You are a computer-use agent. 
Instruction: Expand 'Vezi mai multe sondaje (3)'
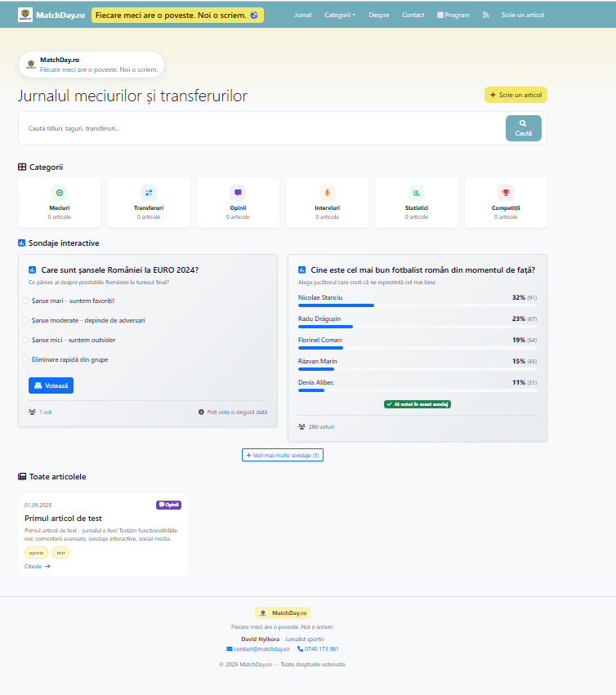point(283,455)
